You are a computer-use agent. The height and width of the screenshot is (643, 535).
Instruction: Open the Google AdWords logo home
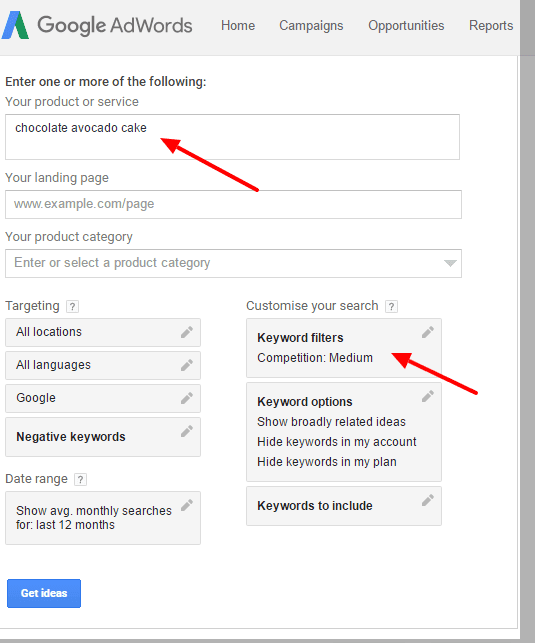[97, 25]
